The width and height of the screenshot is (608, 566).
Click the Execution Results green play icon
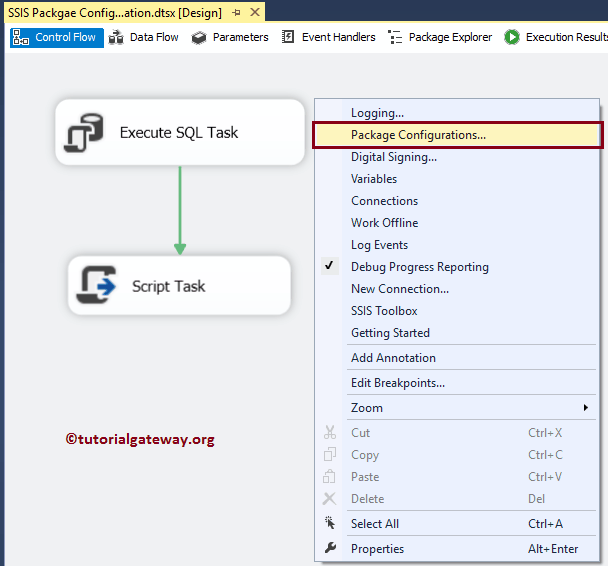click(x=512, y=37)
